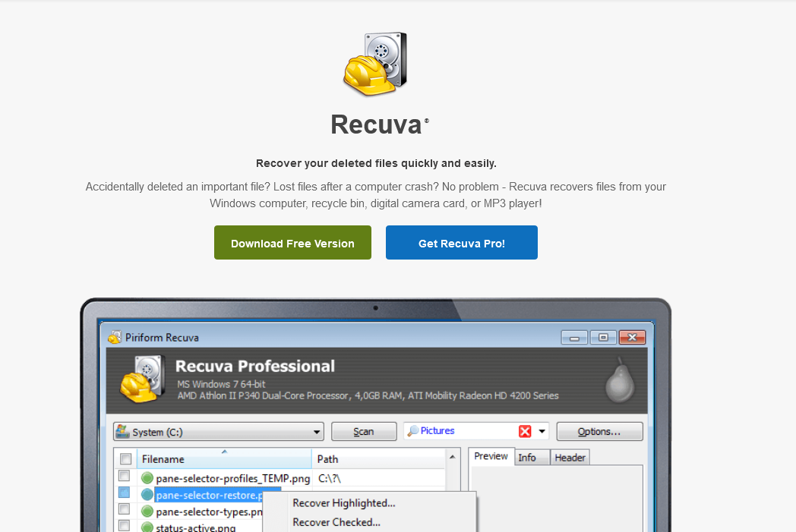
Task: Check the box for pane-selector-profiles_TEMP.png
Action: [124, 476]
